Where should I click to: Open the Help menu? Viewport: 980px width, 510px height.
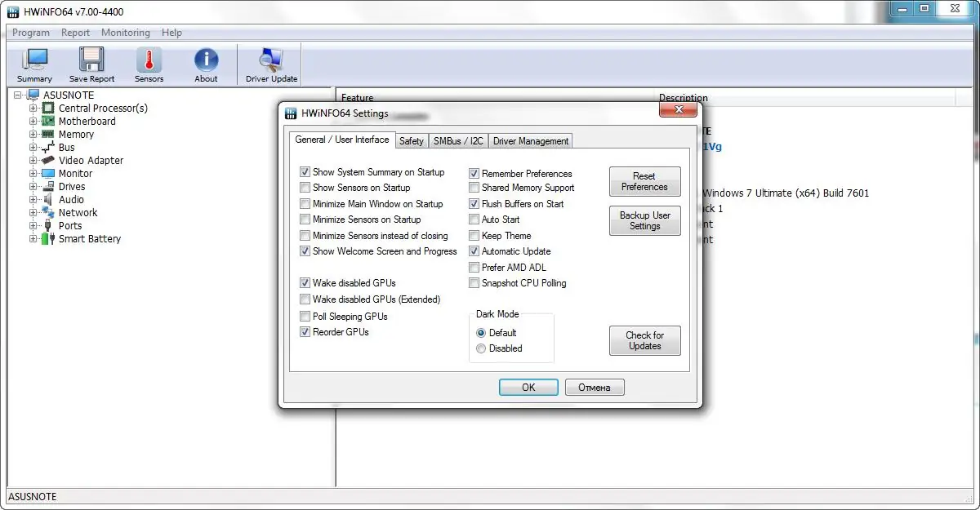pos(171,33)
